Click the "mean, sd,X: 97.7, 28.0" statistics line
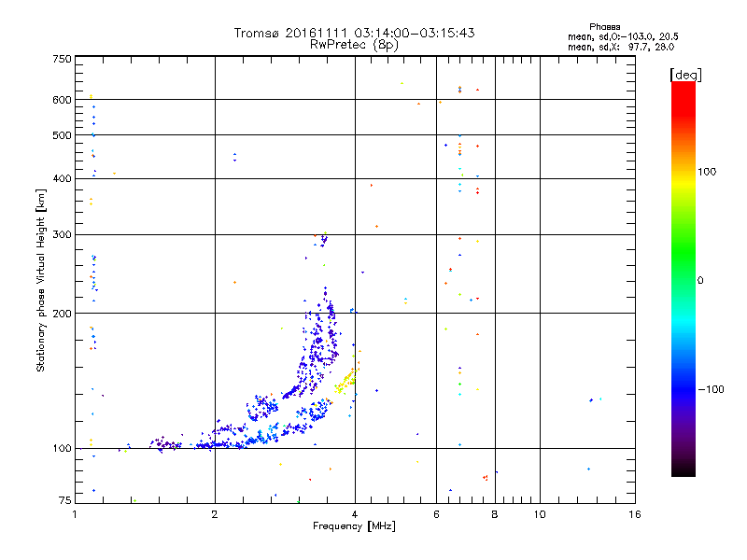This screenshot has width=747, height=560. pos(621,48)
